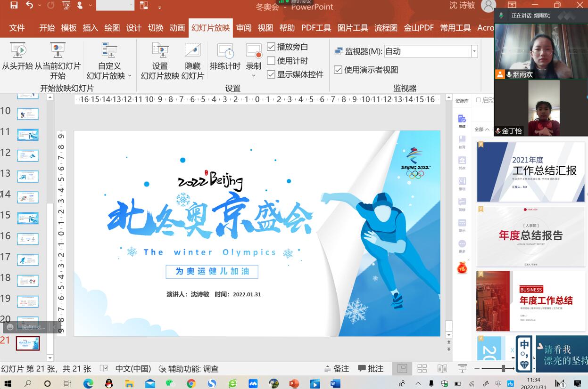Select the 教育 category in 资源库 sidebar

pos(461,142)
